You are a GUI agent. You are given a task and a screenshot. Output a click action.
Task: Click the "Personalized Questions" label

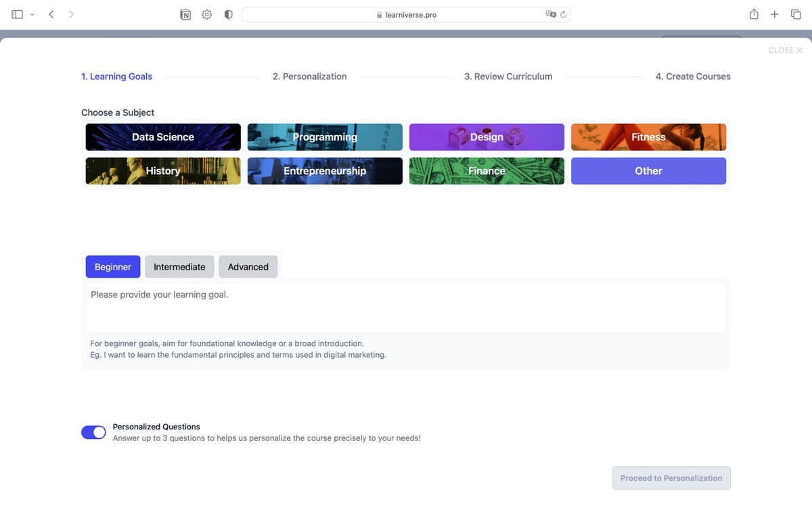point(156,427)
